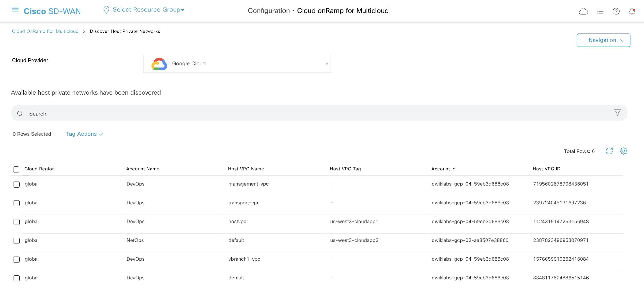Select the management-vpc row checkbox

(16, 184)
